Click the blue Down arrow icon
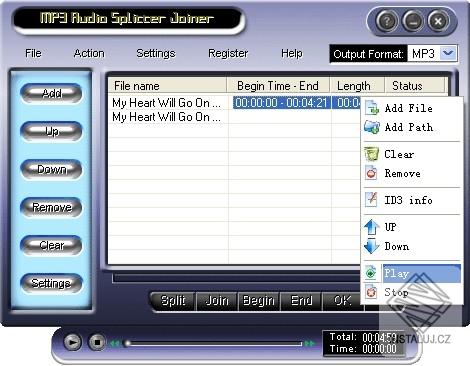470x366 pixels. [371, 246]
